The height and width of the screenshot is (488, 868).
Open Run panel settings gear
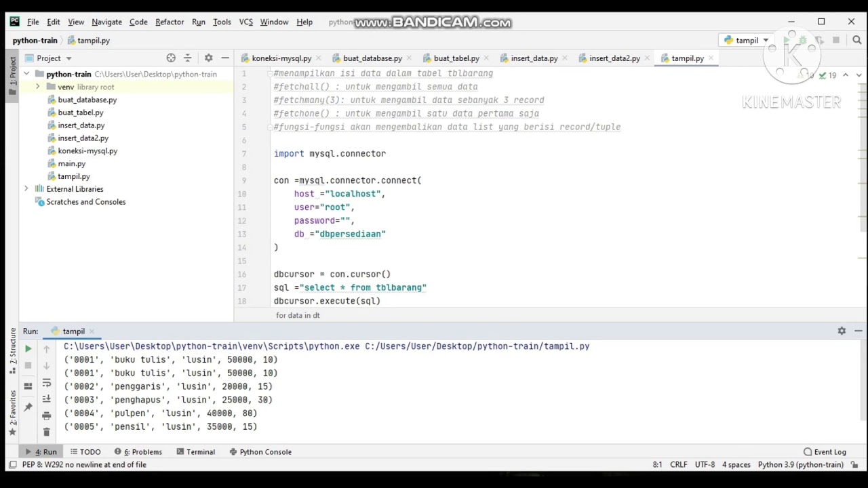pos(842,331)
